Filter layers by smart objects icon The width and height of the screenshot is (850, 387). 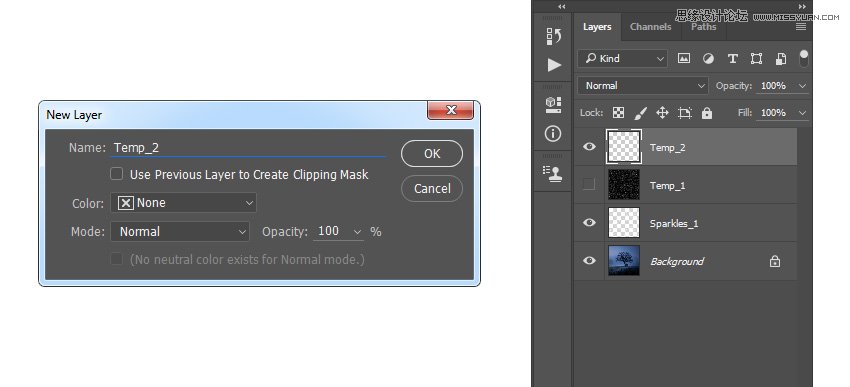(781, 59)
